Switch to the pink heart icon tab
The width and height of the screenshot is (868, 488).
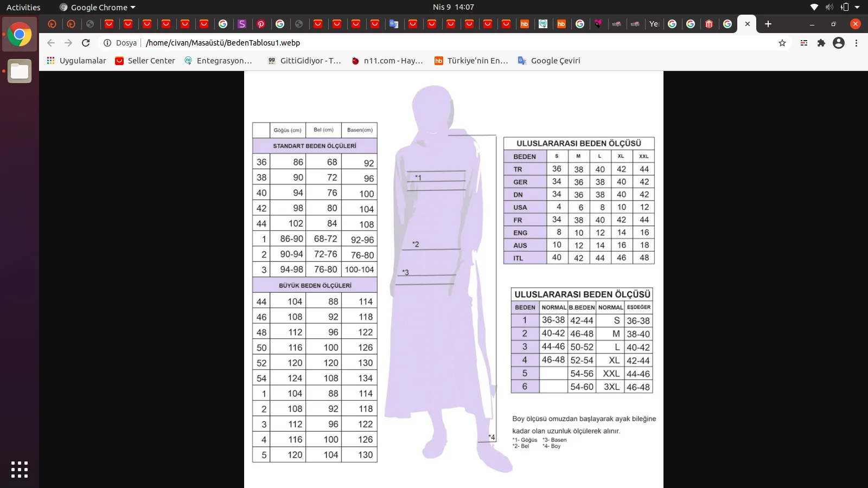point(598,24)
